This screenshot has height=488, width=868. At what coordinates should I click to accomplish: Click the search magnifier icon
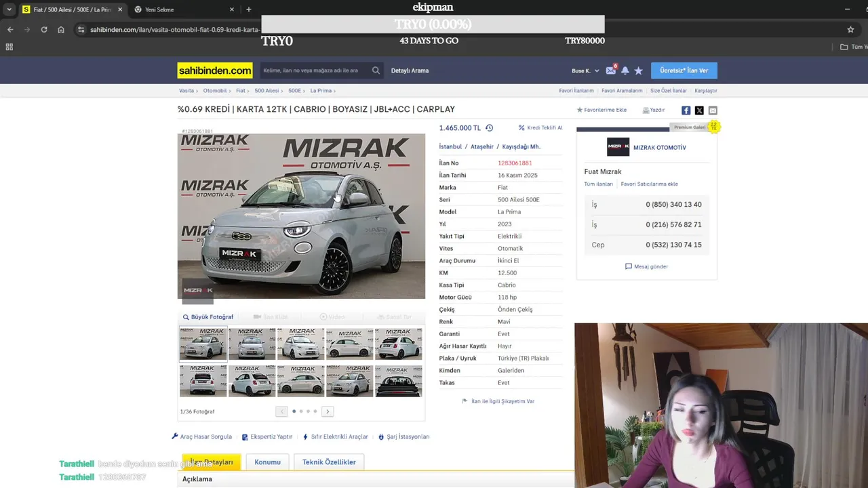pos(376,70)
